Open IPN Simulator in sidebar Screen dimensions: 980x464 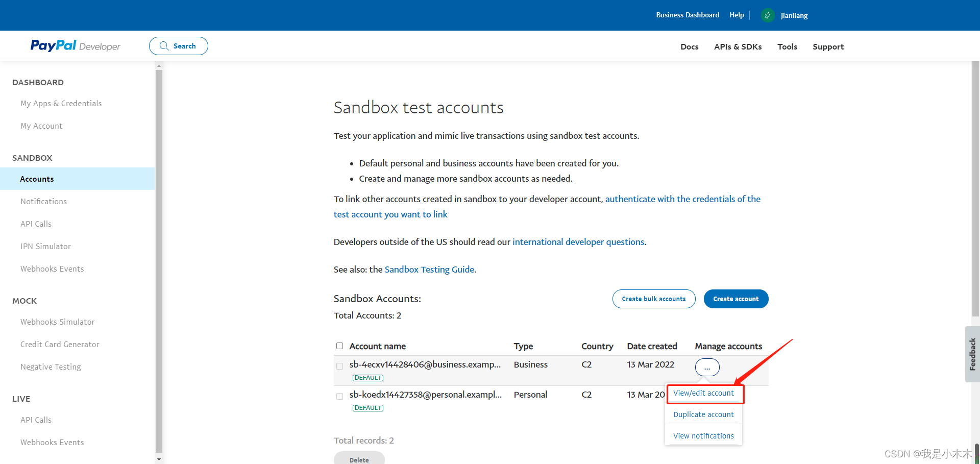[45, 246]
